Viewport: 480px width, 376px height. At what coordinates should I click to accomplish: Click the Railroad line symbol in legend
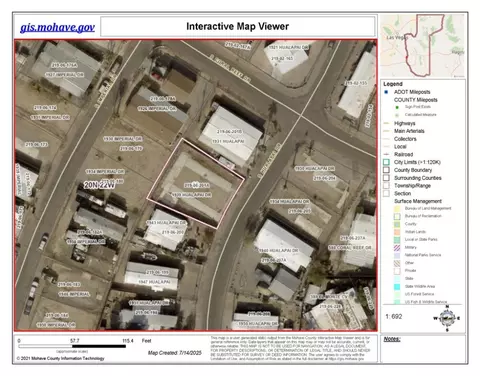coord(387,154)
